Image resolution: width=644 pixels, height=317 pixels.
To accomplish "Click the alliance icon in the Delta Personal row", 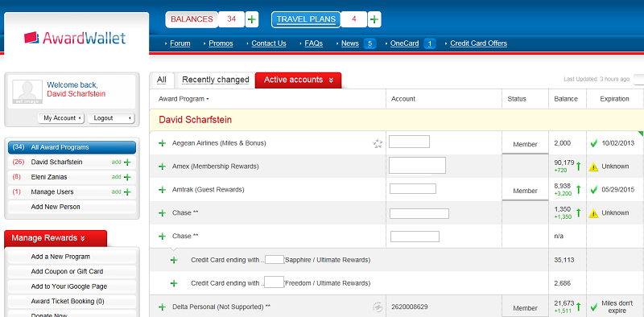I will coord(378,307).
